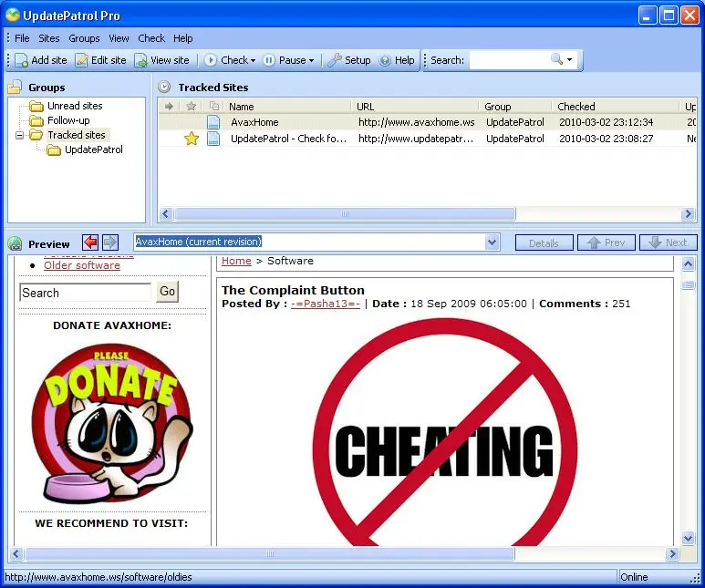This screenshot has height=588, width=705.
Task: Click the Please Donate cat image
Action: tap(111, 423)
